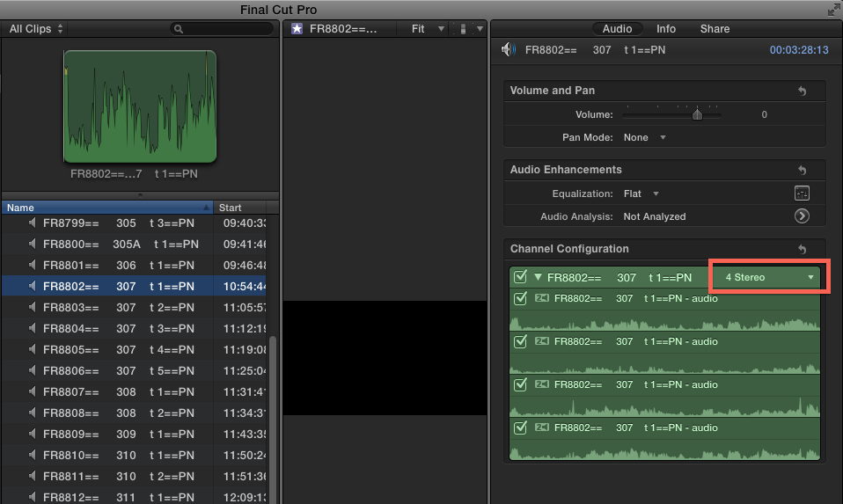
Task: Click the Not Analyzed audio analysis text
Action: (655, 216)
